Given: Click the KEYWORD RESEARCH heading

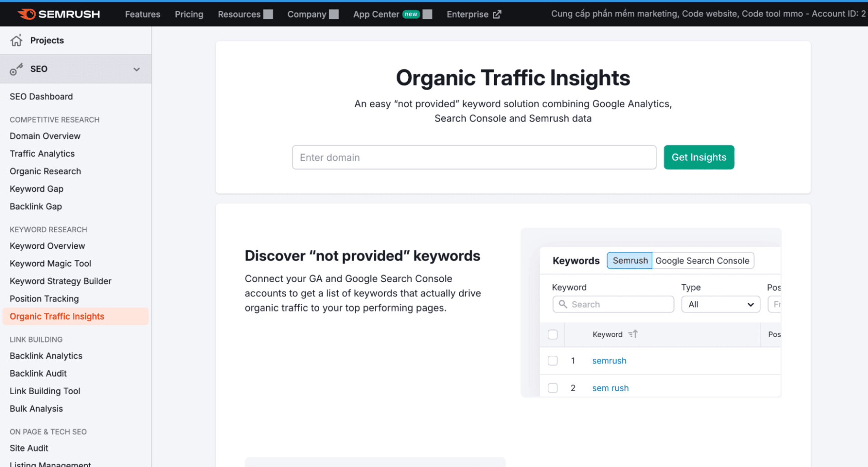Looking at the screenshot, I should pos(48,229).
